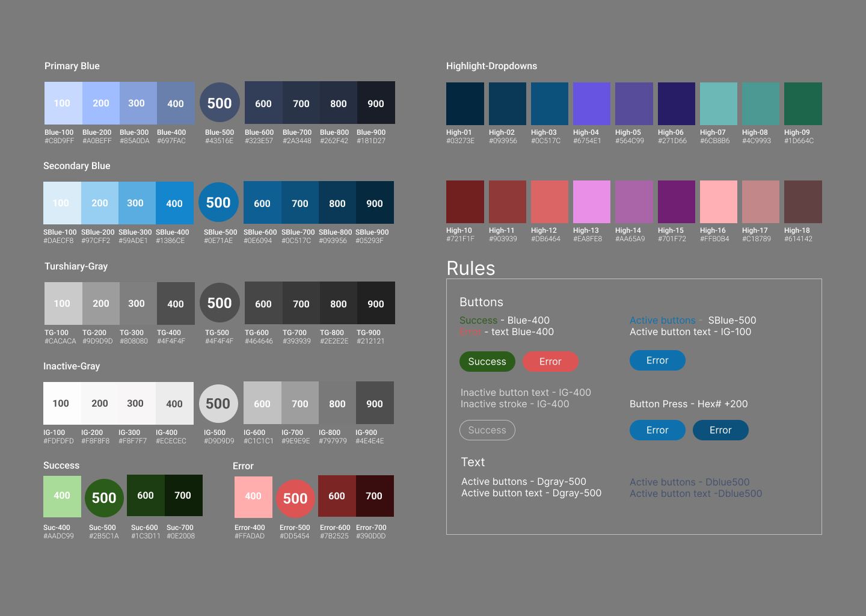Choose the IG-400 swatch
Viewport: 866px width, 616px height.
point(175,403)
